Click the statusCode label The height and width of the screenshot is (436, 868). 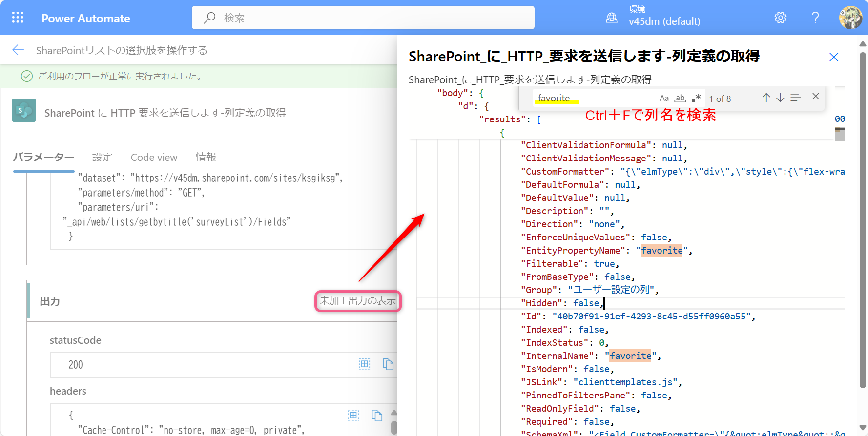tap(75, 340)
